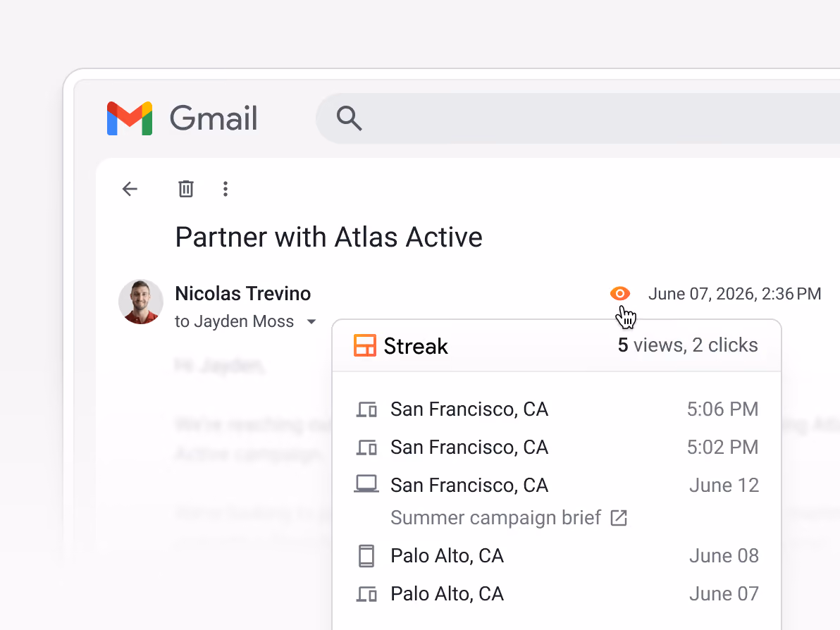Image resolution: width=840 pixels, height=630 pixels.
Task: Click multi-device icon on 5:06 PM row
Action: pos(366,410)
